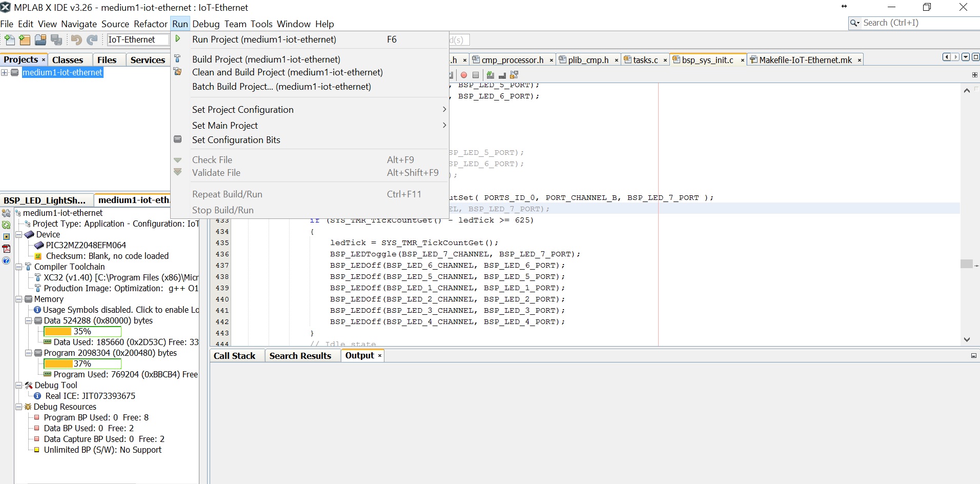Open the Debug menu
The height and width of the screenshot is (484, 980).
click(206, 24)
